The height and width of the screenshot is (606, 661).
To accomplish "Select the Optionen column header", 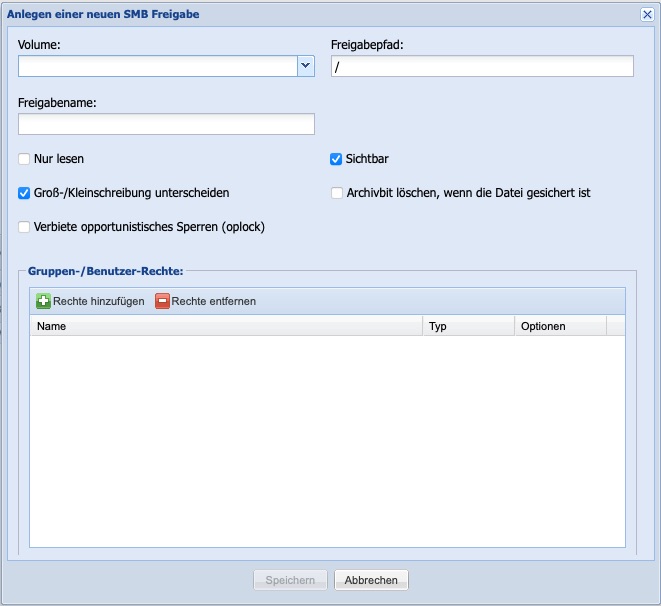I will click(x=559, y=326).
